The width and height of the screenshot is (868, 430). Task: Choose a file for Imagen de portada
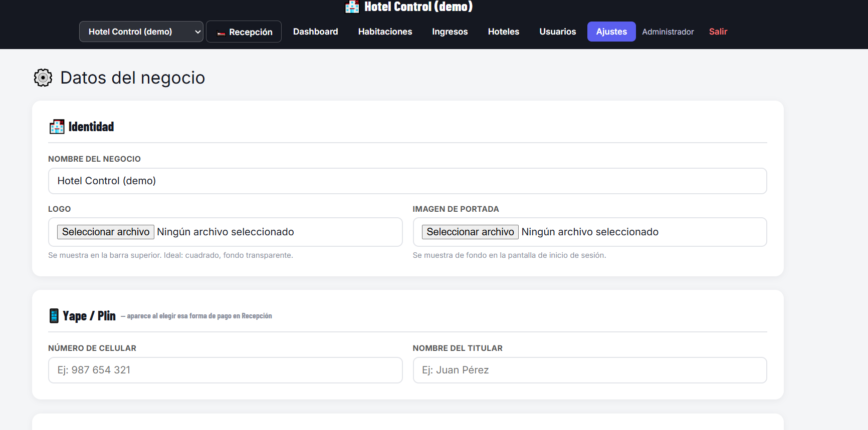470,232
